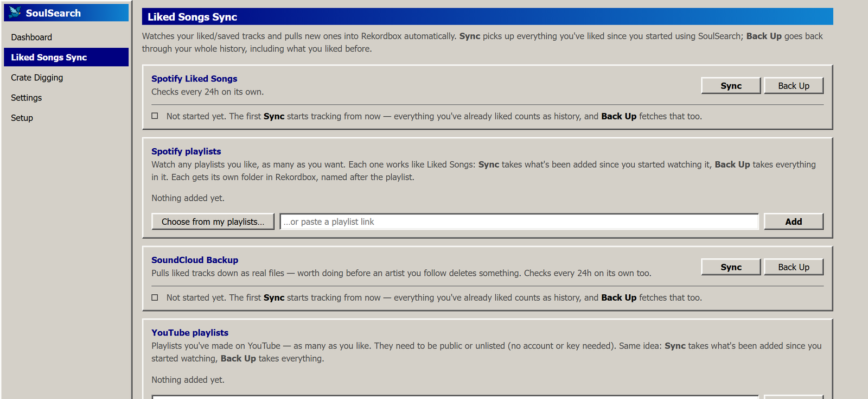
Task: Open Choose from my playlists dialog
Action: pos(213,221)
